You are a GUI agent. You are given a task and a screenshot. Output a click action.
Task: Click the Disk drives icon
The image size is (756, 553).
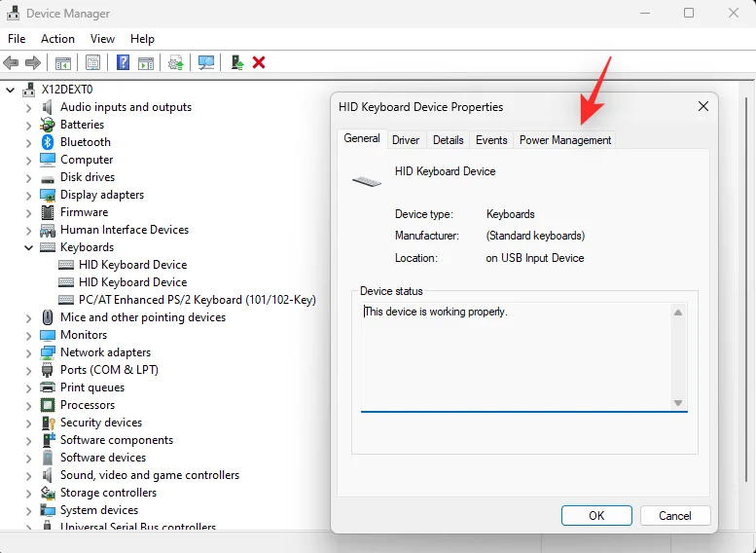coord(48,178)
